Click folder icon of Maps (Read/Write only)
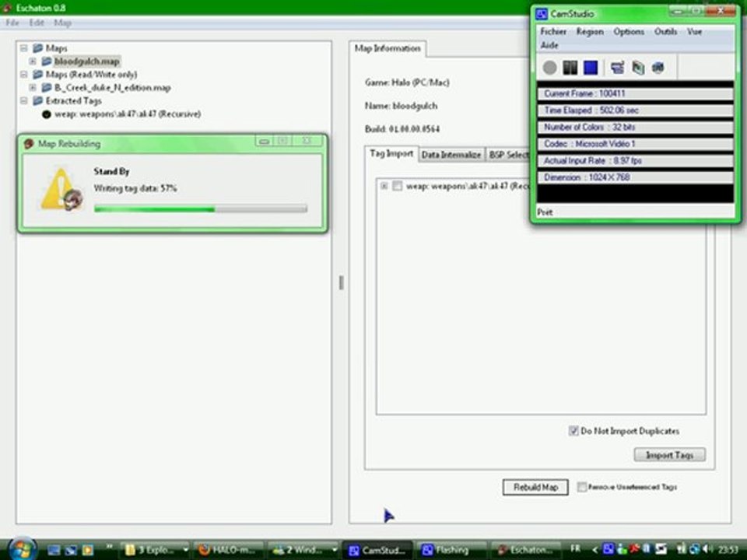Viewport: 747px width, 560px height. [x=37, y=75]
